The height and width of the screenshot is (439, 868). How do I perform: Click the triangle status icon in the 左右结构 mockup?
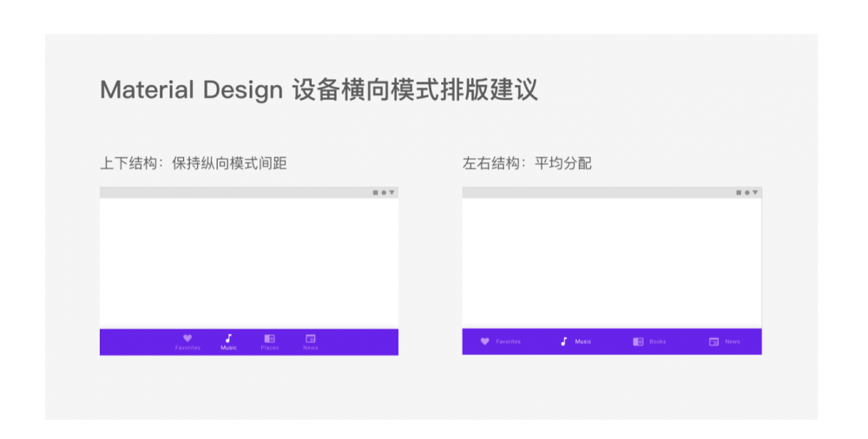(x=755, y=193)
